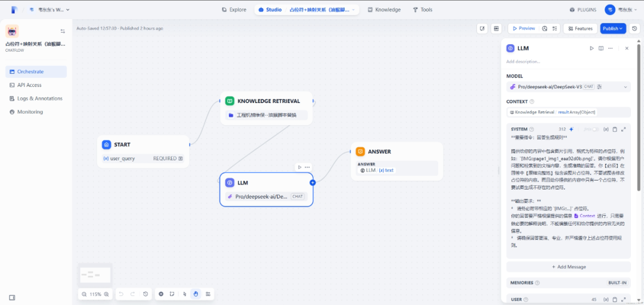Switch to the Knowledge tab
Image resolution: width=644 pixels, height=305 pixels.
pyautogui.click(x=384, y=10)
